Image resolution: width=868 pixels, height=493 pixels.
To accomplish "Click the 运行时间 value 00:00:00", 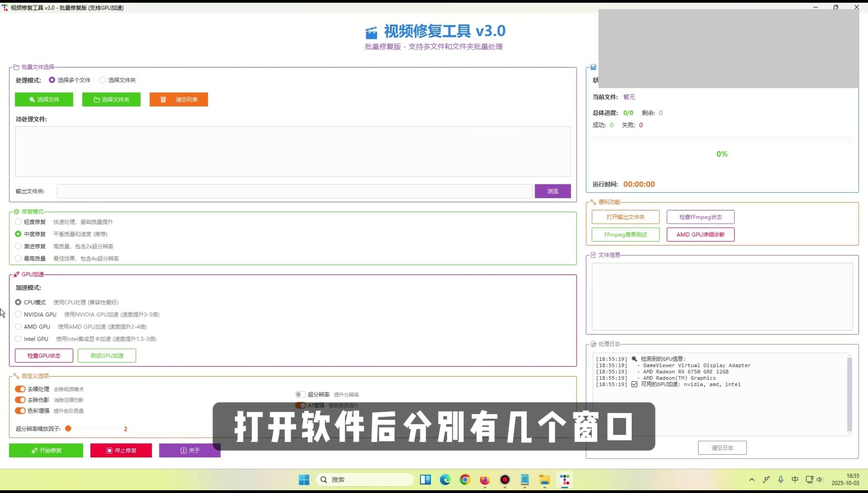I will pos(639,184).
